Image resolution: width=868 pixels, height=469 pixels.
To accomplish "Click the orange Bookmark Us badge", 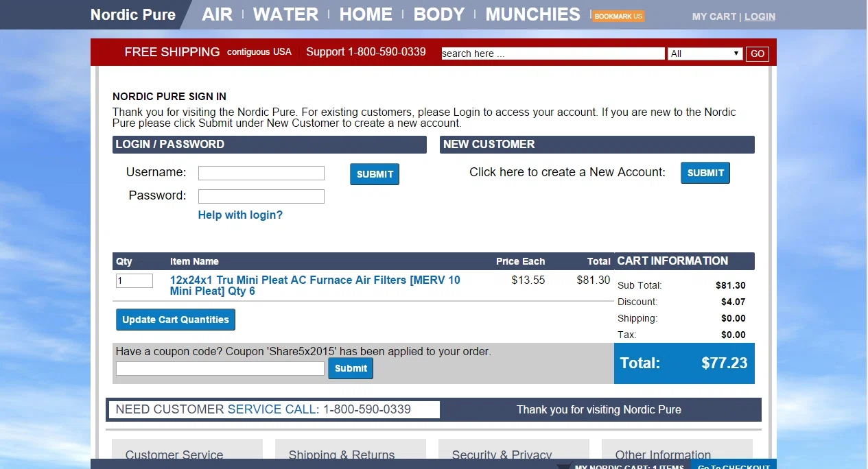I will coord(618,16).
